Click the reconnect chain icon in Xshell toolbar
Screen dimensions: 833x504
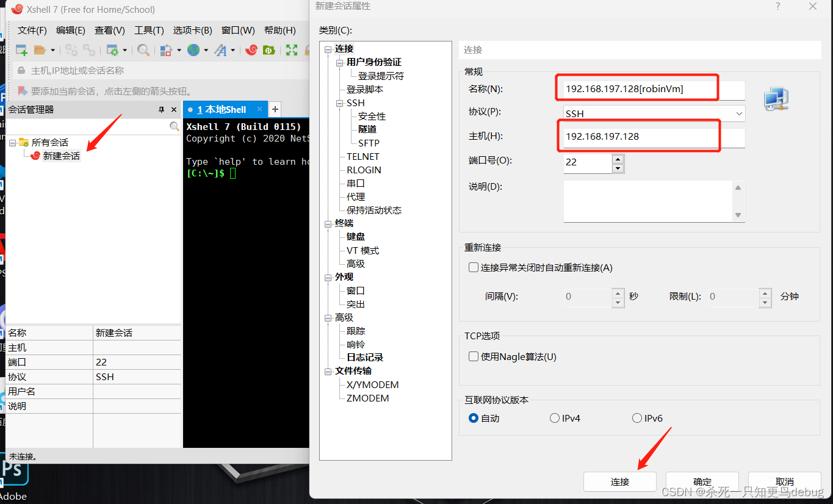coord(89,50)
